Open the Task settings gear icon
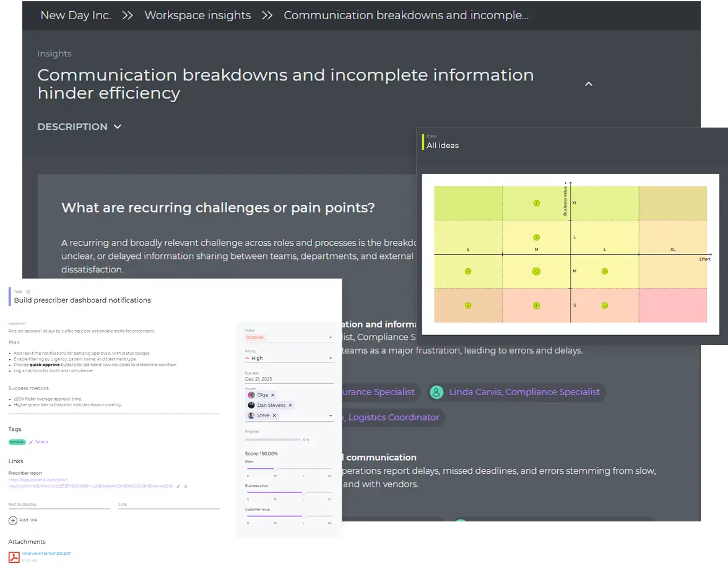The image size is (728, 566). [28, 292]
